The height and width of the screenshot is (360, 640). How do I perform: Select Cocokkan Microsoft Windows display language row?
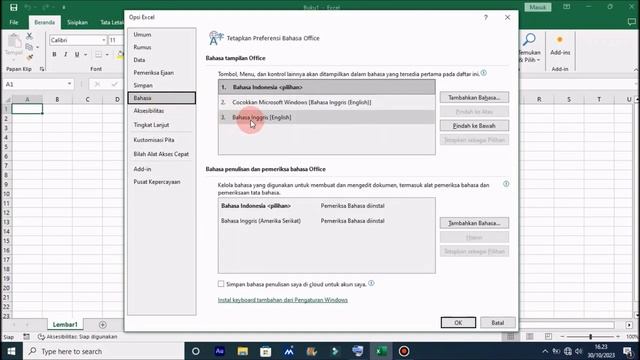(x=327, y=102)
